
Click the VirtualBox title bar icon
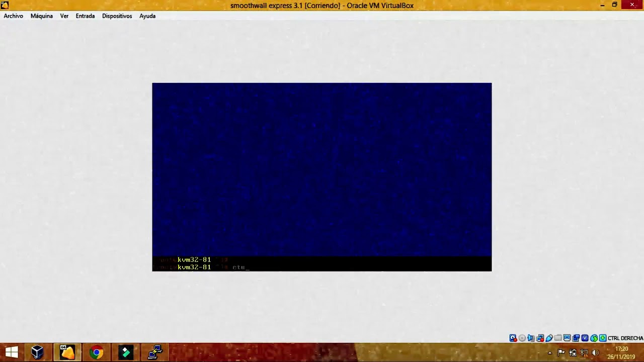(x=5, y=6)
